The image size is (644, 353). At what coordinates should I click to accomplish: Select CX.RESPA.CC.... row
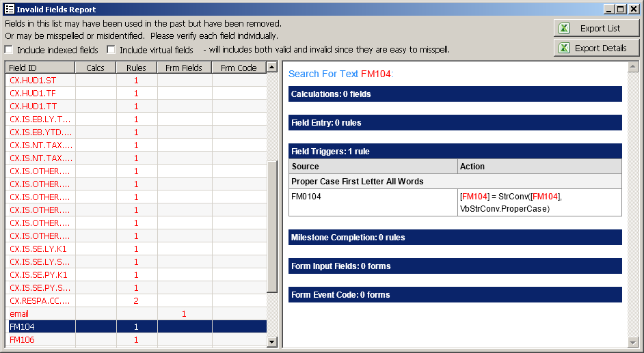click(x=136, y=301)
